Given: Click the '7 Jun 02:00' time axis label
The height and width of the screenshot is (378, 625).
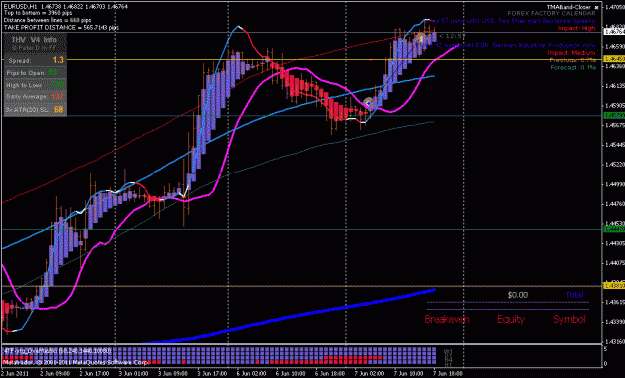Looking at the screenshot, I should pyautogui.click(x=368, y=374).
